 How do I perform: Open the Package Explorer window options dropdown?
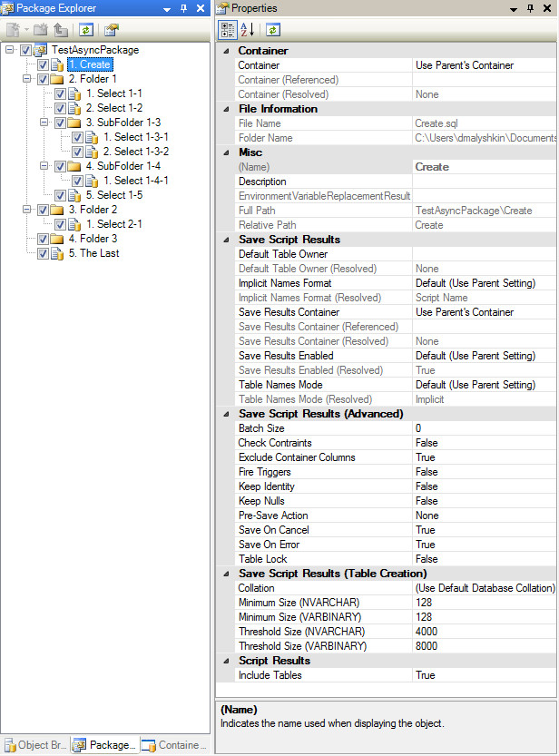167,9
